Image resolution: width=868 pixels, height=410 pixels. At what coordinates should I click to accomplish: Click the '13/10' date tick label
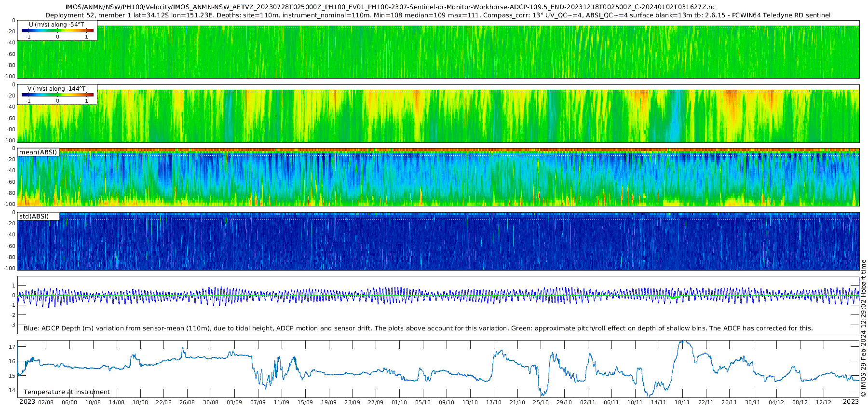[x=470, y=402]
